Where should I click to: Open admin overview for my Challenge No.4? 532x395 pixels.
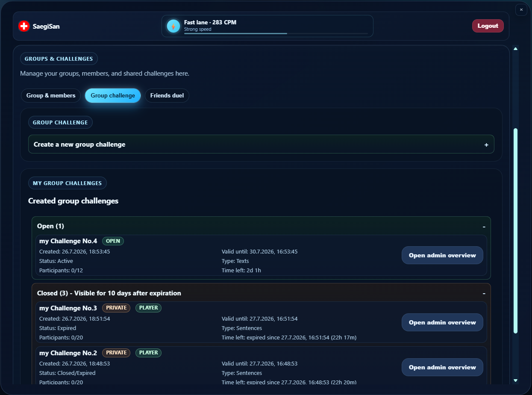coord(442,255)
